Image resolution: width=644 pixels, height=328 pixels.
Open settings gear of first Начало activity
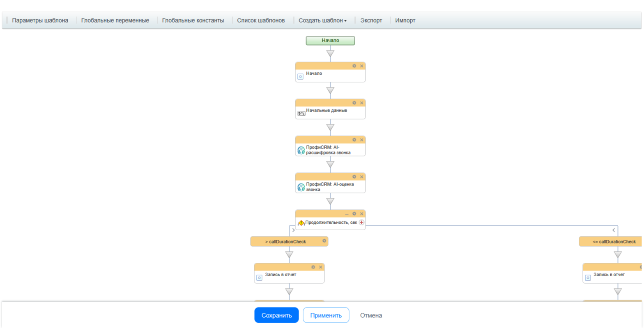pos(354,66)
